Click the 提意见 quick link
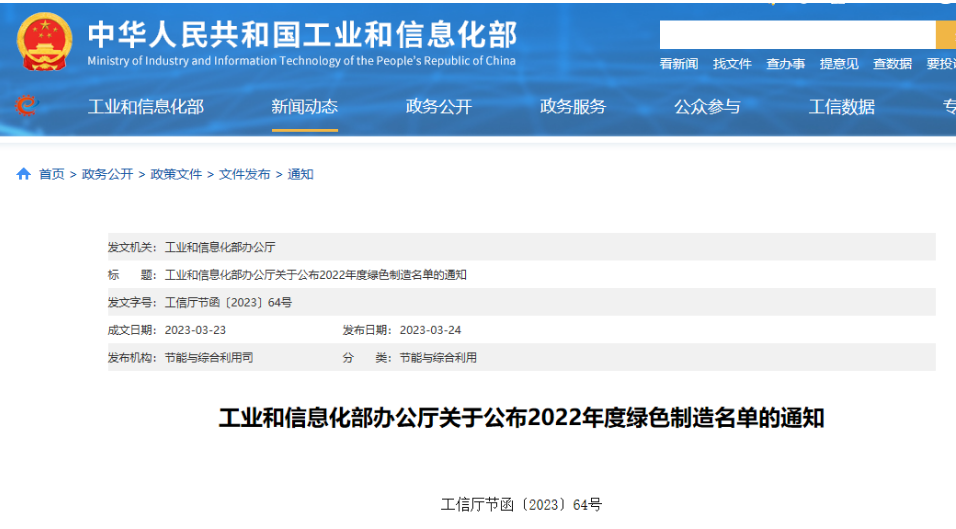956x529 pixels. click(839, 64)
